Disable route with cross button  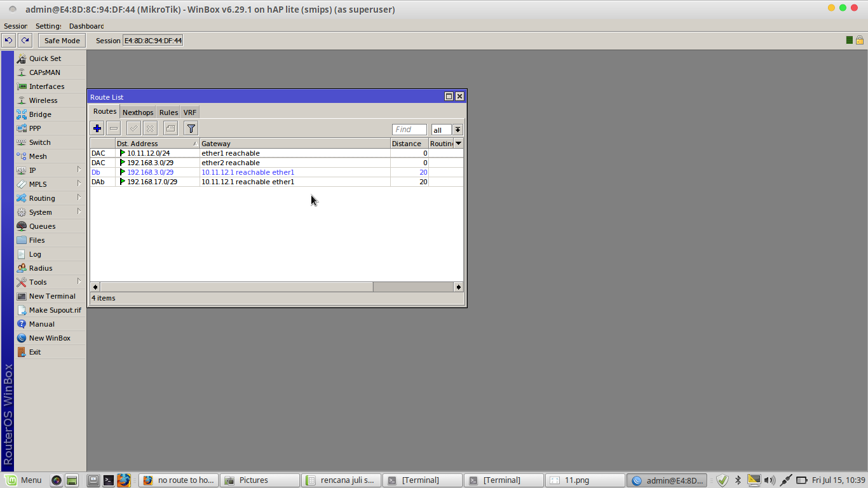[150, 129]
